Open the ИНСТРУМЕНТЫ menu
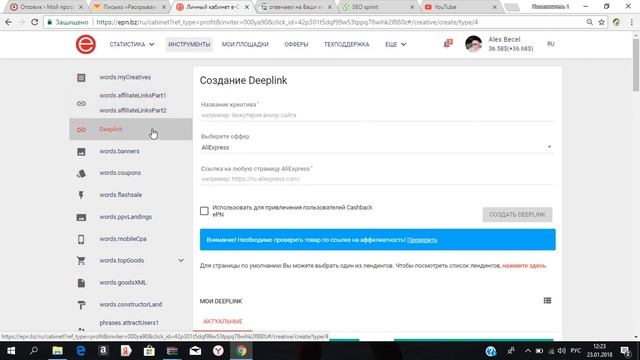 click(189, 44)
